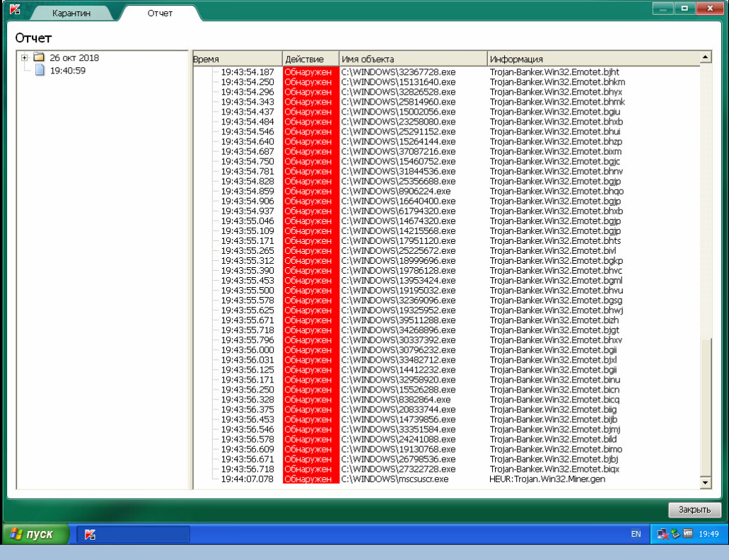Select the document icon next to 19:40:59
Image resolution: width=729 pixels, height=560 pixels.
pos(40,70)
